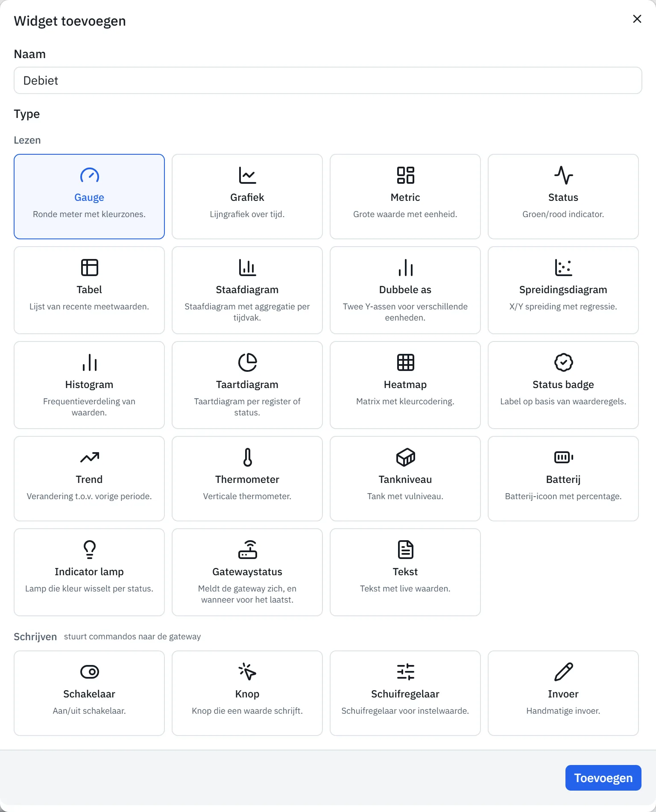Click the 'Type' section label

coord(27,114)
